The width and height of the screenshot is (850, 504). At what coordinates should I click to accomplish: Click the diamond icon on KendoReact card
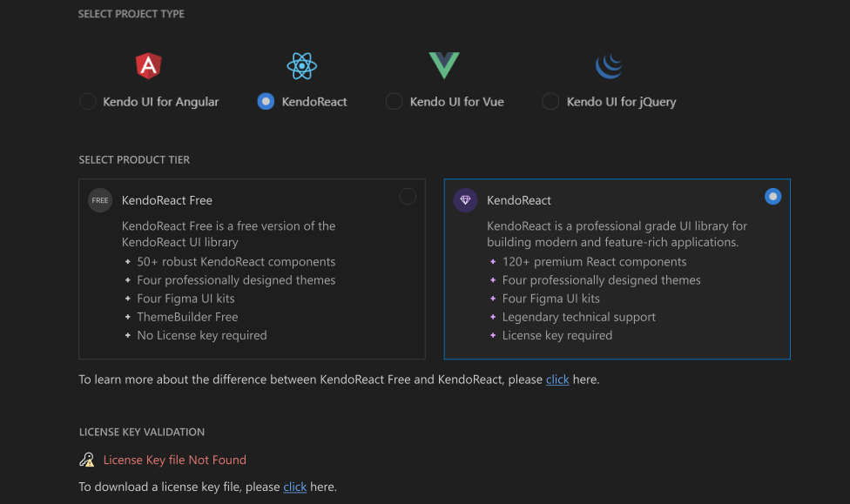(465, 199)
